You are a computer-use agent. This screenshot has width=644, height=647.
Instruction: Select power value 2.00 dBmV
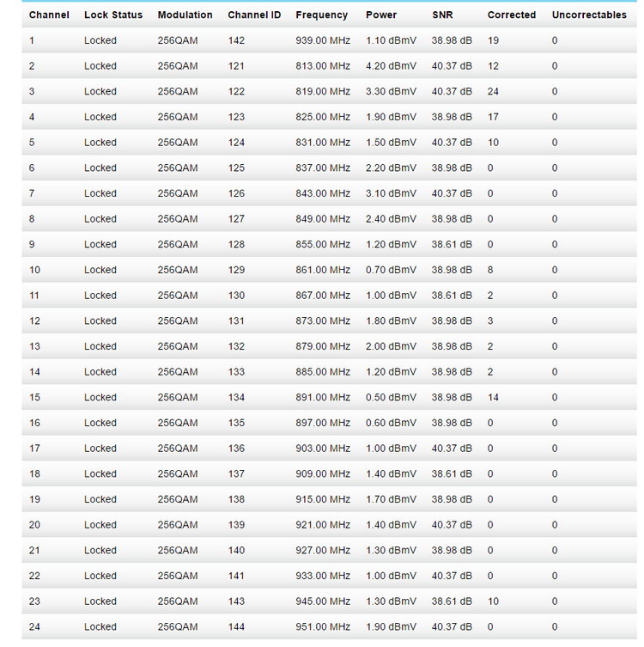click(x=391, y=346)
